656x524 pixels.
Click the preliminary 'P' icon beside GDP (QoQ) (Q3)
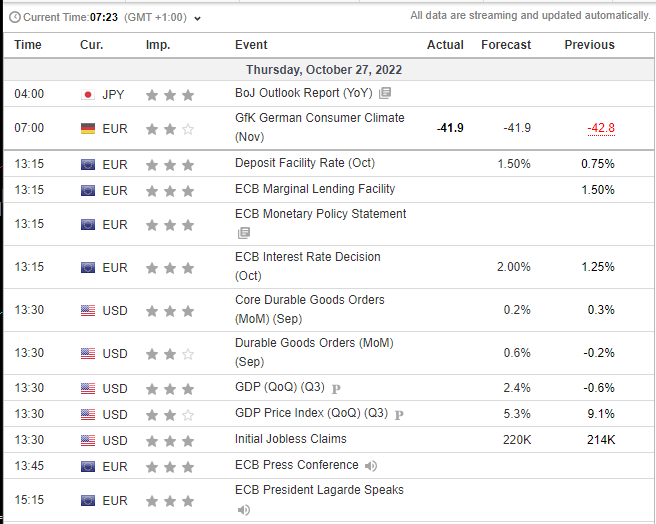click(336, 389)
